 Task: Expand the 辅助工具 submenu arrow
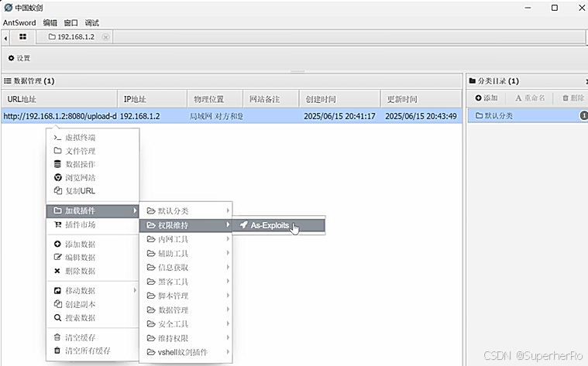tap(228, 253)
